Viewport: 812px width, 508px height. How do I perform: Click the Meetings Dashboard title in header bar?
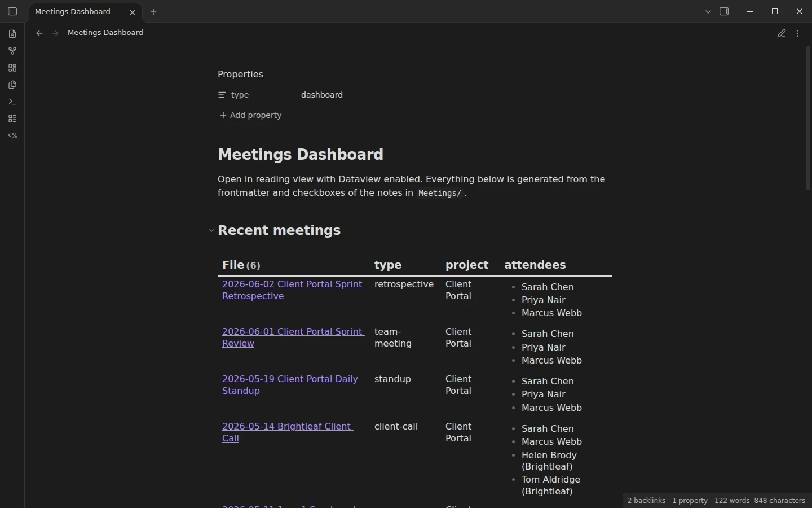[105, 33]
